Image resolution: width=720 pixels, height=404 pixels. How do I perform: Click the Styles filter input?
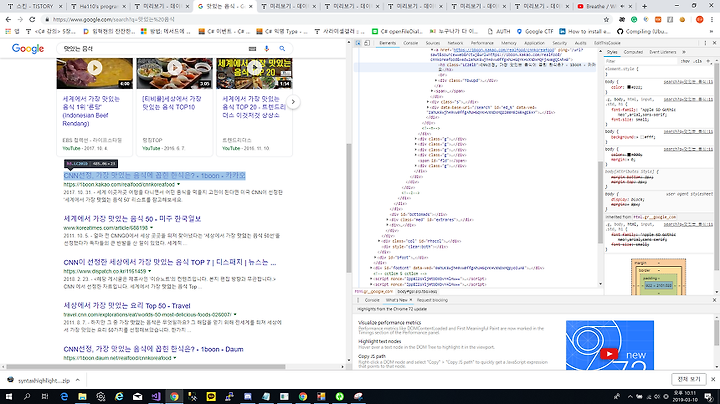click(641, 61)
